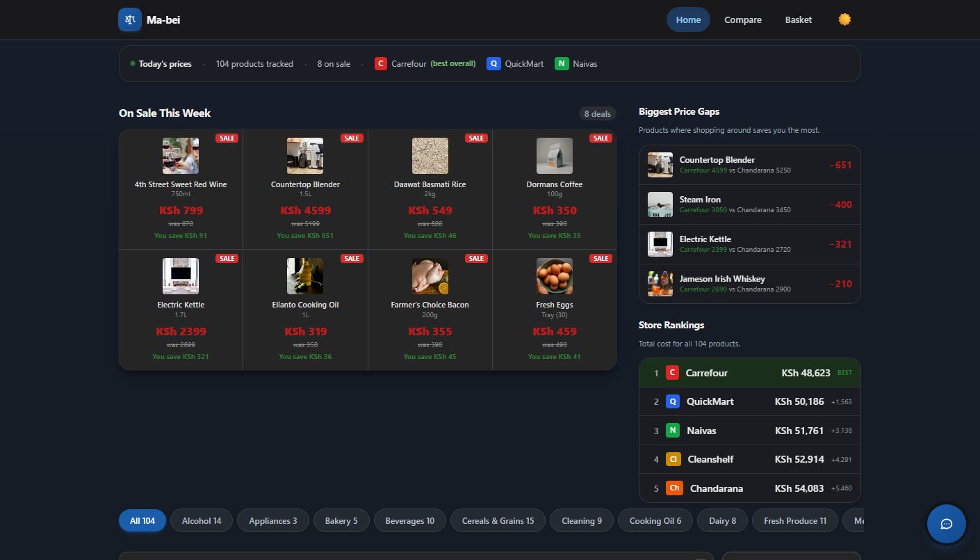
Task: Go to the Home nav tab
Action: pyautogui.click(x=688, y=19)
